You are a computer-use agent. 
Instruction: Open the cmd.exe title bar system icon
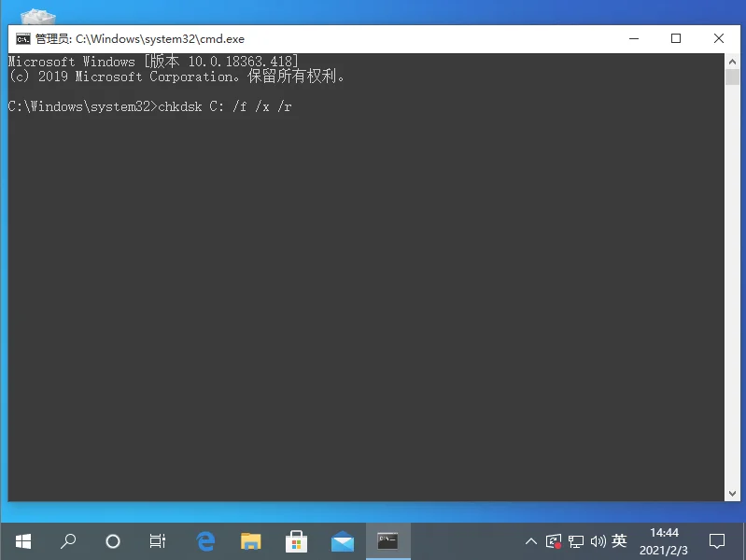pyautogui.click(x=22, y=39)
